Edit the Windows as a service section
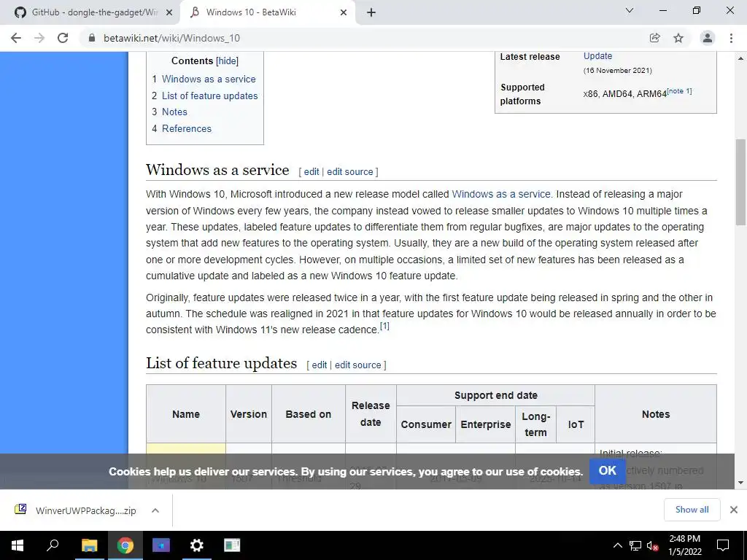The width and height of the screenshot is (747, 560). pyautogui.click(x=311, y=172)
